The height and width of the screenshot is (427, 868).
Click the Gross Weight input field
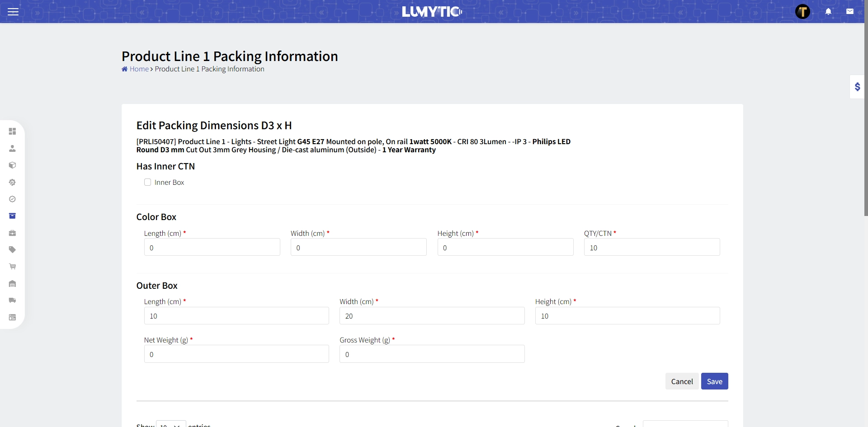point(432,354)
